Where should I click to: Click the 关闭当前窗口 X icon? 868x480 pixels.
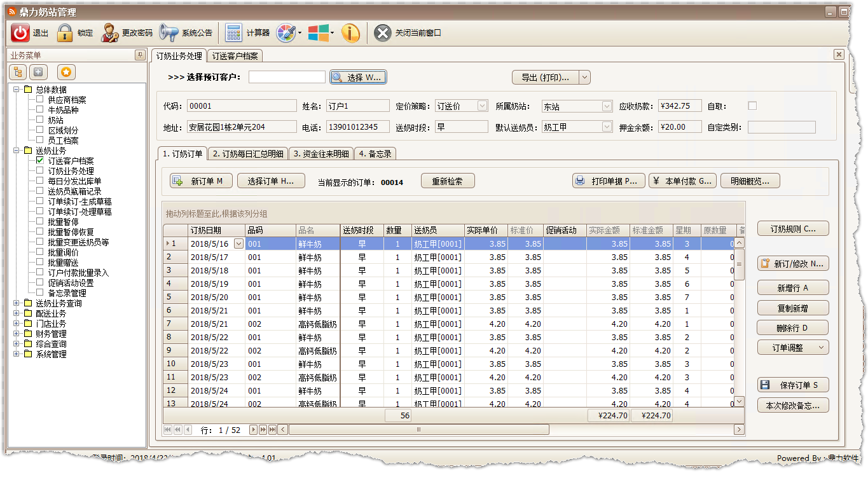382,33
